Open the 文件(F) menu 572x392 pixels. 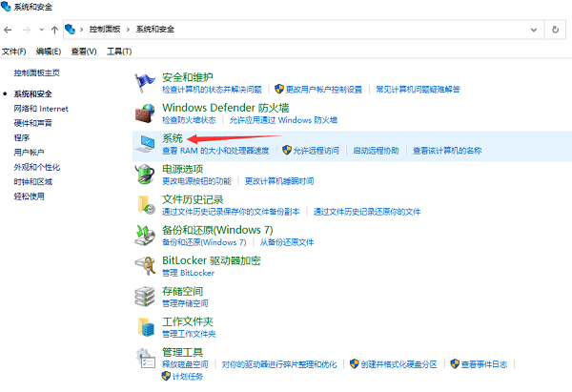pyautogui.click(x=14, y=52)
